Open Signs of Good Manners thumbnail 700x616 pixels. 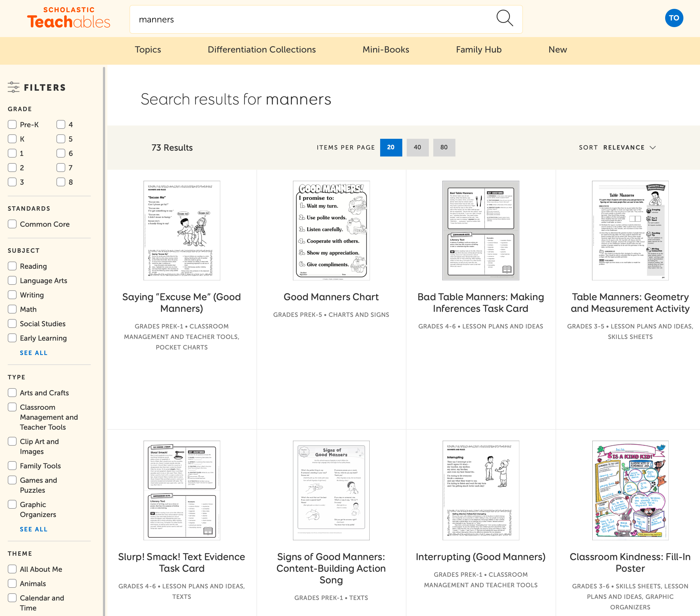[x=331, y=490]
